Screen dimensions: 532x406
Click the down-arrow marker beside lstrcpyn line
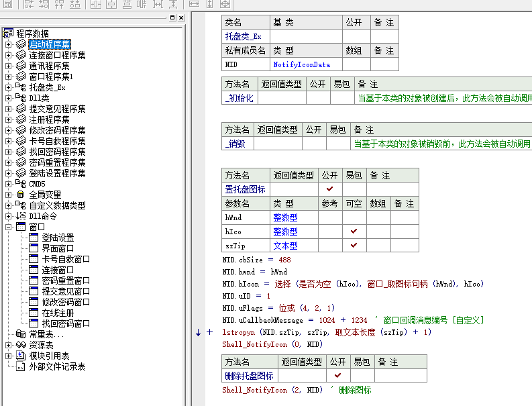click(198, 332)
